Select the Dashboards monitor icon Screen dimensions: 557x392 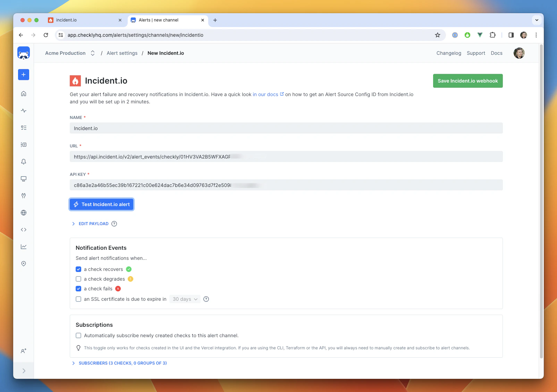tap(23, 179)
